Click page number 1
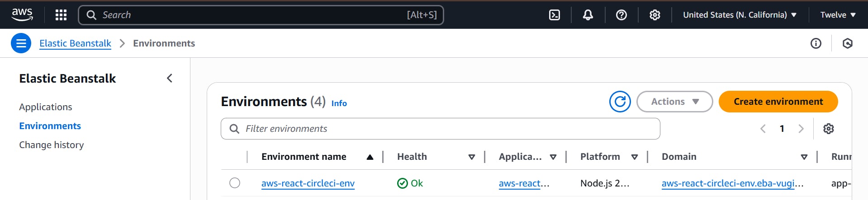The width and height of the screenshot is (868, 200). point(782,129)
